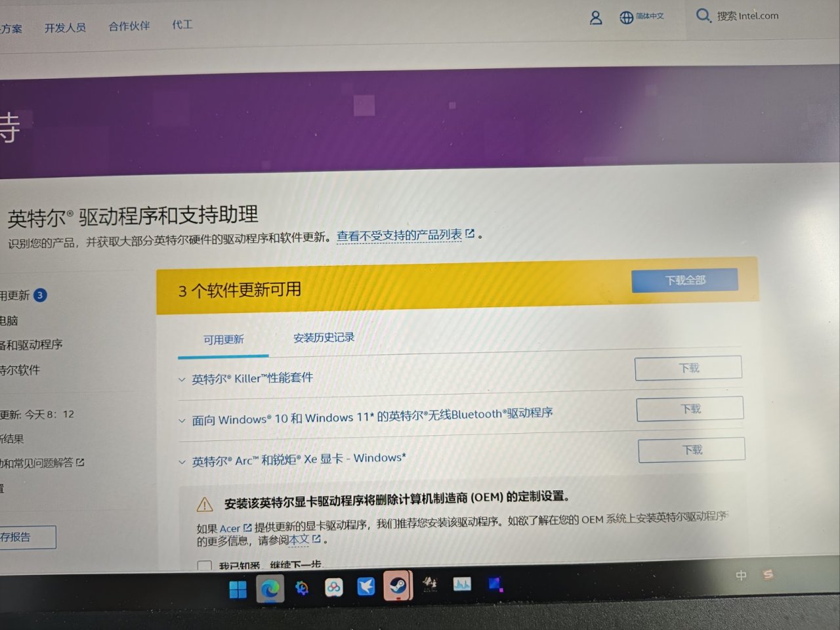The width and height of the screenshot is (840, 630).
Task: Switch to the 安装历史记录 tab
Action: (324, 337)
